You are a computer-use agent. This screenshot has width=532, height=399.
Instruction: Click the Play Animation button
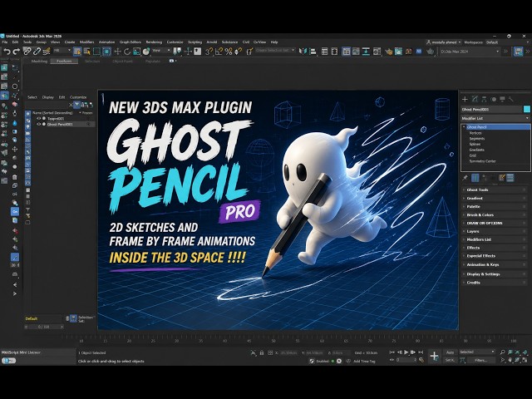pos(406,352)
